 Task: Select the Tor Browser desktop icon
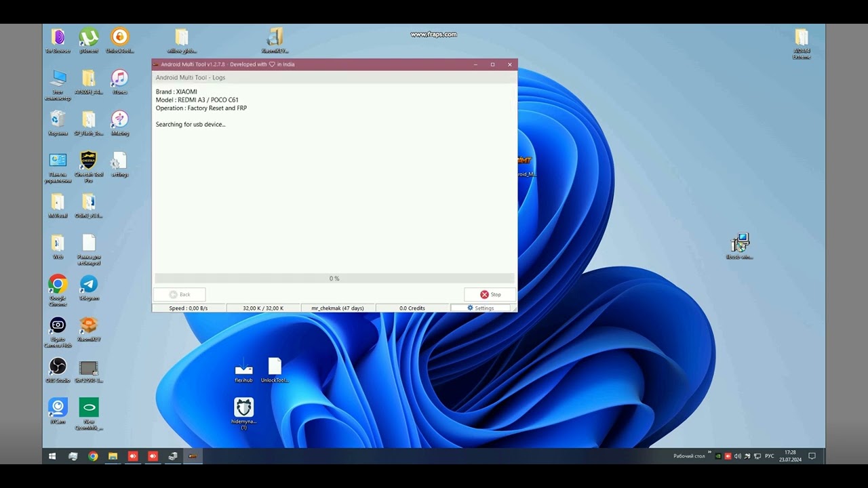tap(58, 41)
